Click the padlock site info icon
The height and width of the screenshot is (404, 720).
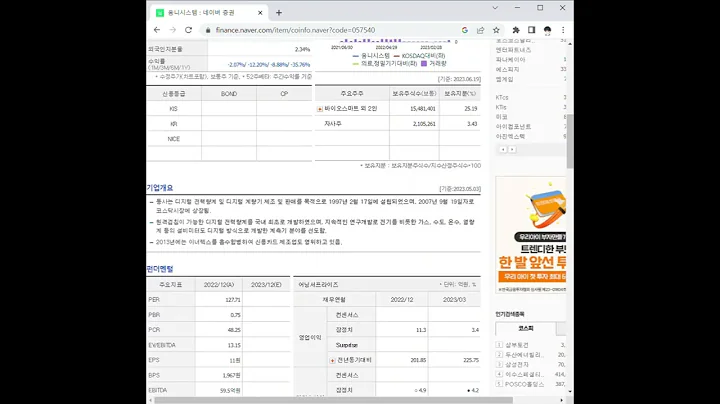pos(208,30)
